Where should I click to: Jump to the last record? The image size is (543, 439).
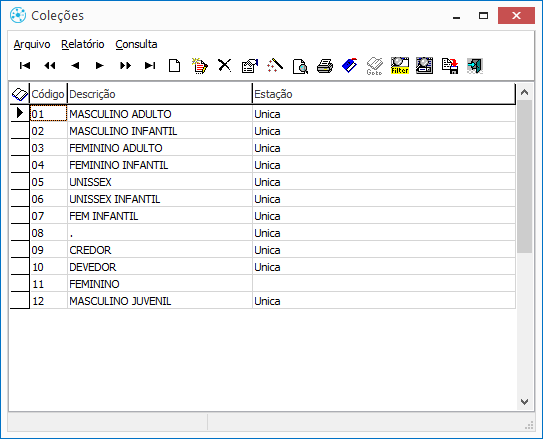pyautogui.click(x=150, y=65)
